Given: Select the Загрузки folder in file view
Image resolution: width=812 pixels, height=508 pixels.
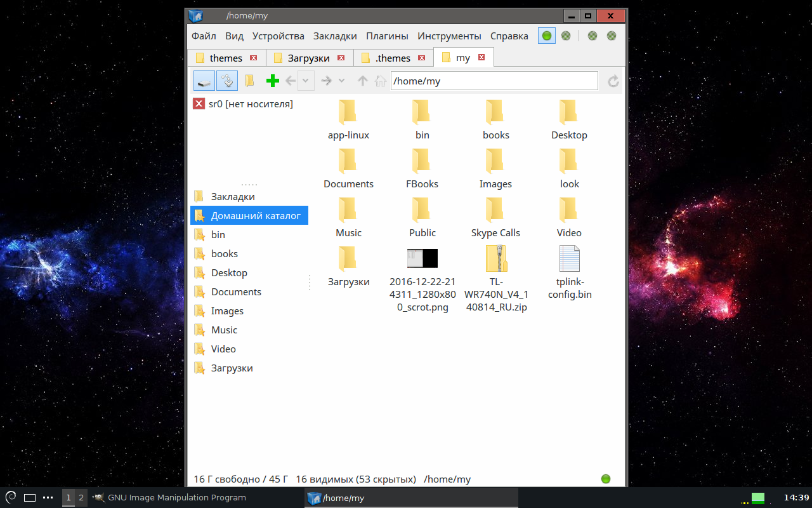Looking at the screenshot, I should 348,258.
